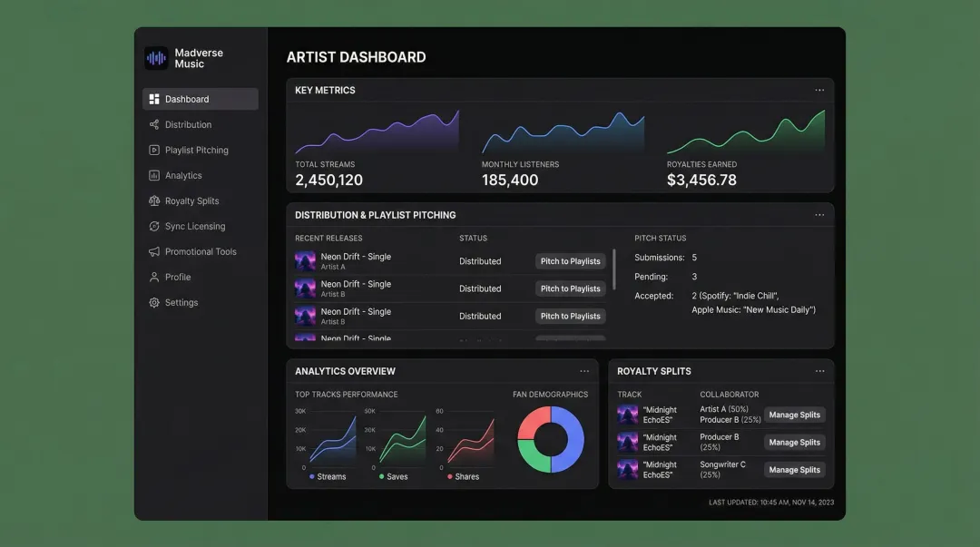
Task: Pitch Artist A's Neon Drift to playlists
Action: click(x=570, y=261)
